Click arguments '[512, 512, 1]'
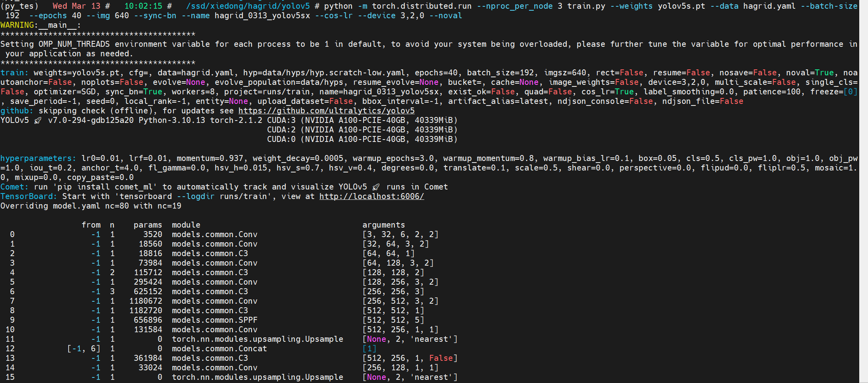The height and width of the screenshot is (383, 868). pos(393,310)
